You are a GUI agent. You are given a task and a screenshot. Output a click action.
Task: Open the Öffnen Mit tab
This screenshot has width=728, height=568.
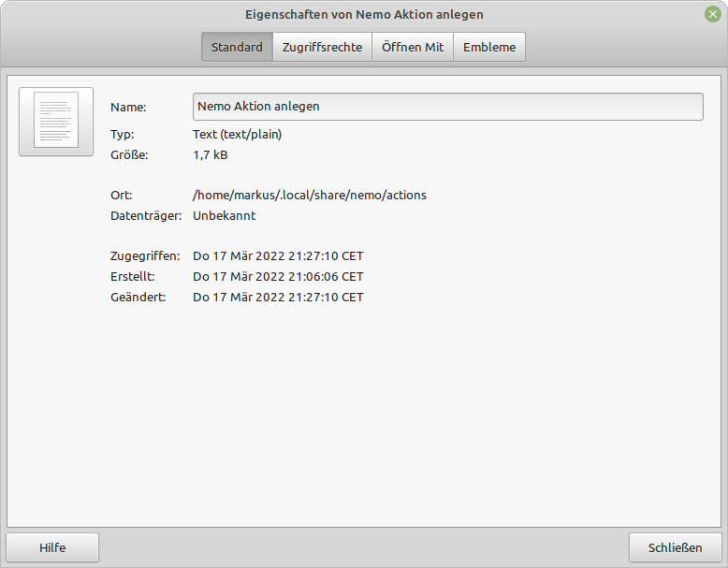point(413,47)
